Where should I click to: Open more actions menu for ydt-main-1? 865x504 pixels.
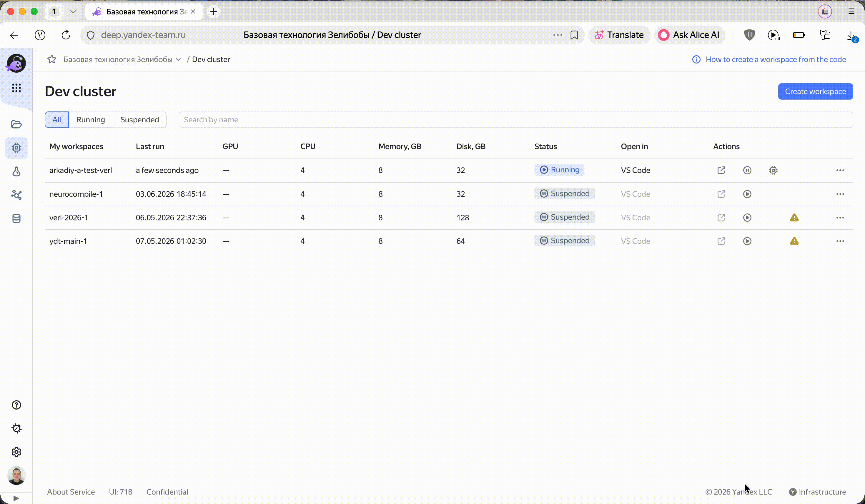pos(840,241)
